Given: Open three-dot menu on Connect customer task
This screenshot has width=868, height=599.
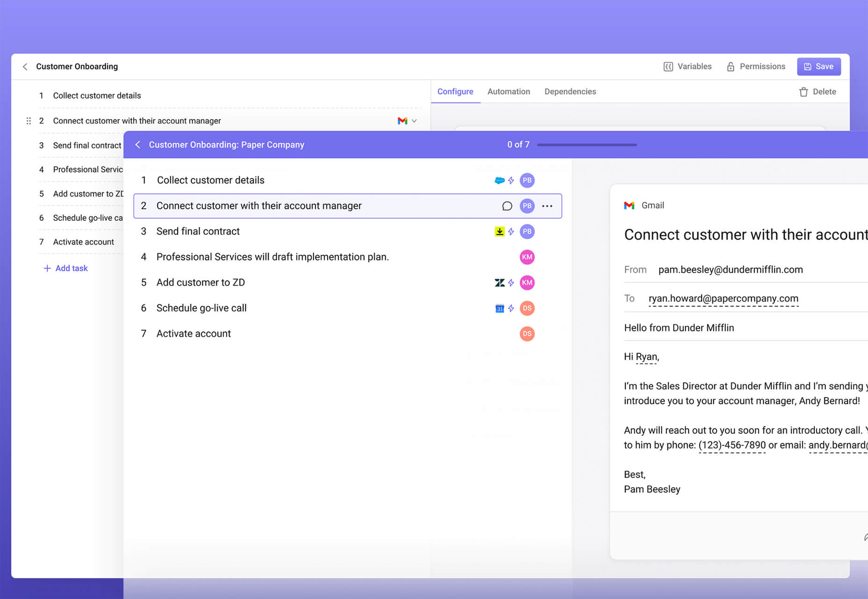Looking at the screenshot, I should (x=547, y=206).
